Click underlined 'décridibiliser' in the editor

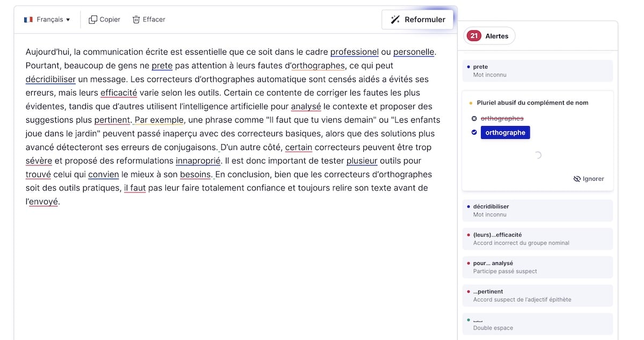[50, 79]
